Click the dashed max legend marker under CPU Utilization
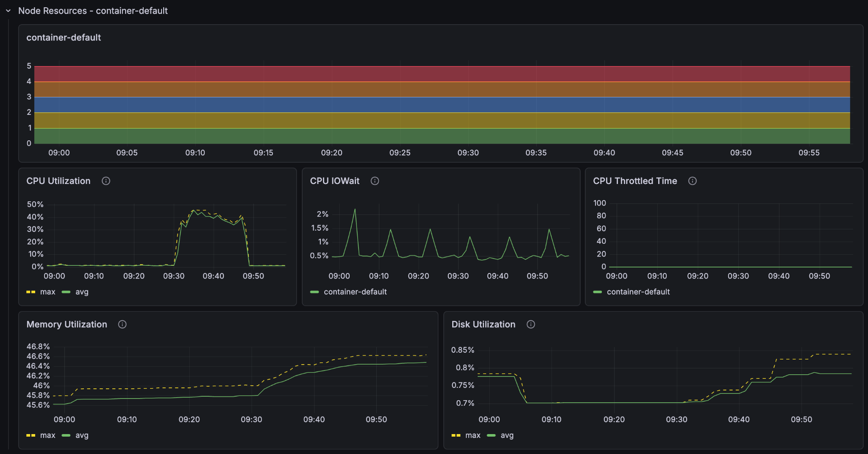This screenshot has height=454, width=868. coord(30,292)
